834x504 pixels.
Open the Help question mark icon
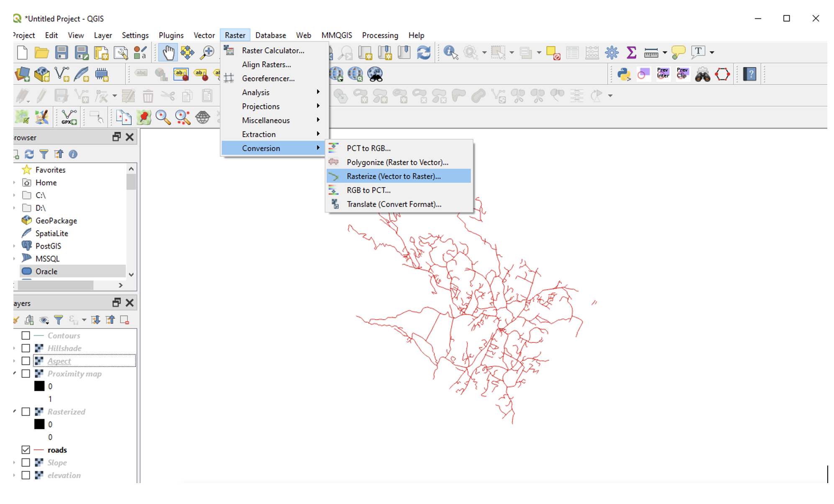750,74
